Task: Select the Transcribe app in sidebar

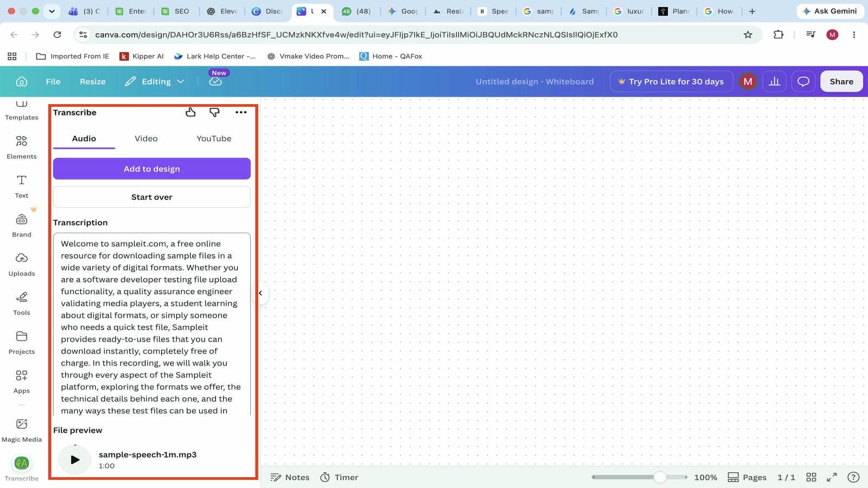Action: click(22, 468)
